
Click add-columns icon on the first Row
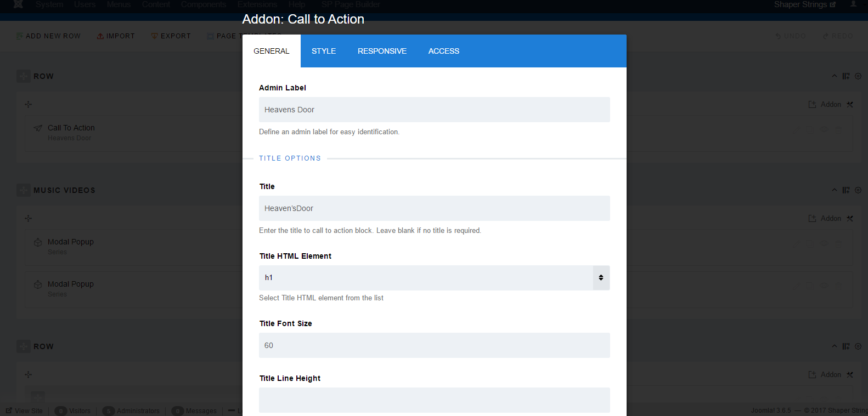click(846, 76)
